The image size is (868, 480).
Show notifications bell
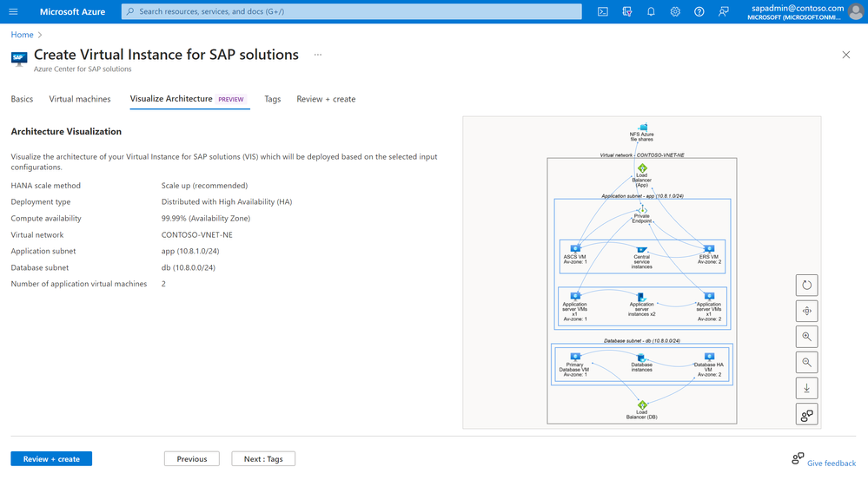(x=651, y=11)
